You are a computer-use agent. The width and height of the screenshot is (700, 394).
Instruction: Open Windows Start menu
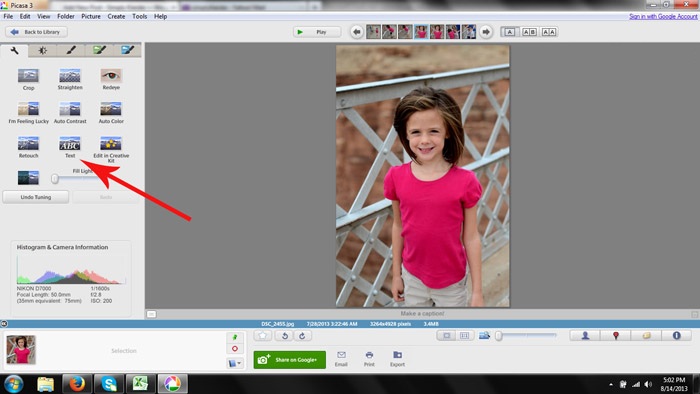tap(13, 384)
